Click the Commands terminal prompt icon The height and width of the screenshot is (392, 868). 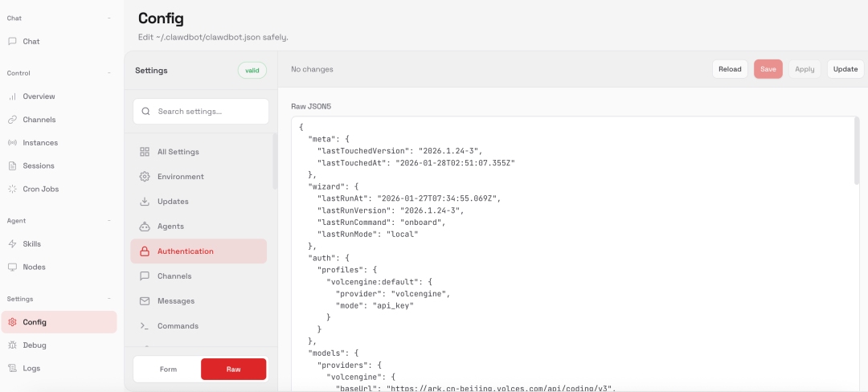point(145,325)
